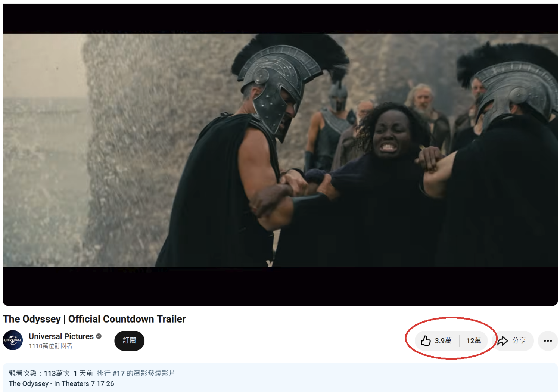Screen dimensions: 560x392
Task: Click the 1110萬位訂閱者 subscriber count text
Action: [x=50, y=346]
